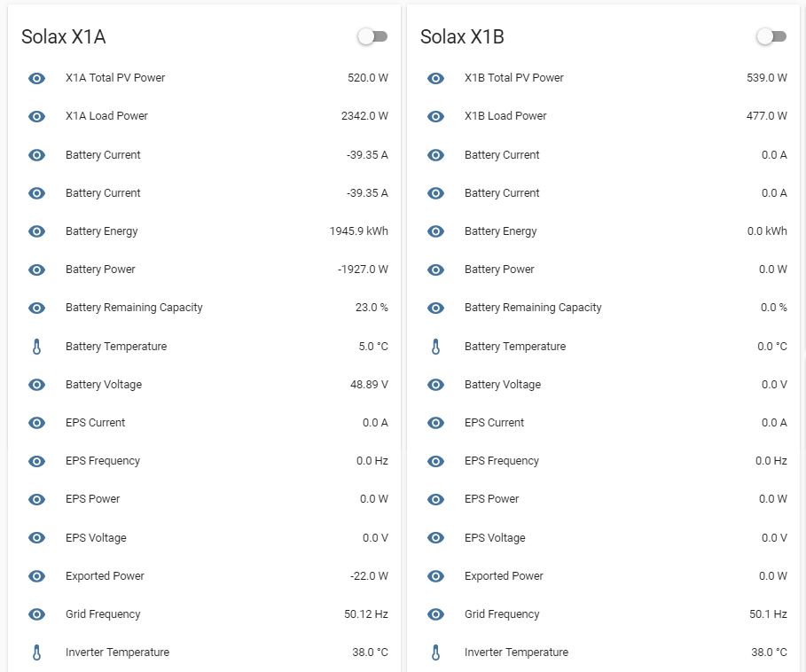Click the -1927.0 W Battery Power value

tap(363, 270)
